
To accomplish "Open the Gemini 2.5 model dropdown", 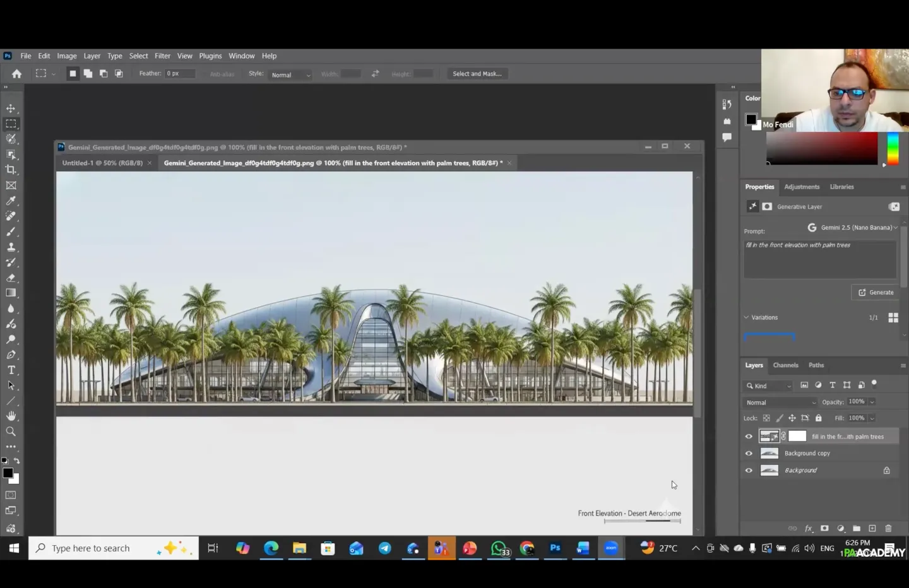I will pyautogui.click(x=856, y=228).
